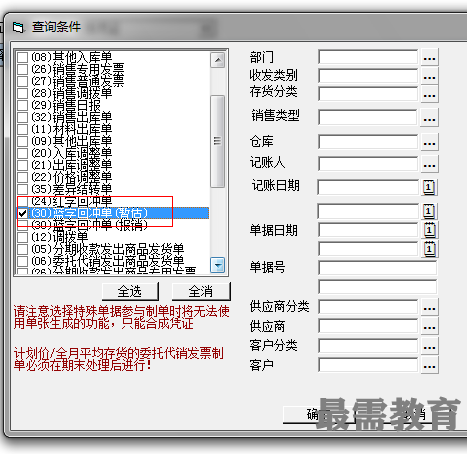Enable (09)其他出库单

pyautogui.click(x=22, y=141)
